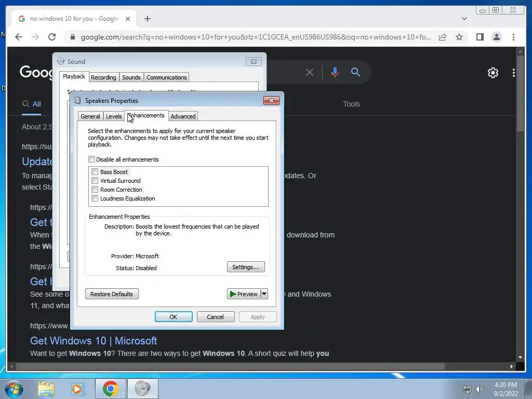Check Virtual Surround enhancement
The width and height of the screenshot is (532, 399).
[95, 181]
